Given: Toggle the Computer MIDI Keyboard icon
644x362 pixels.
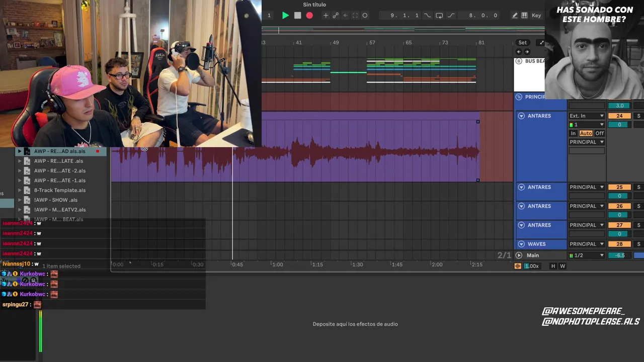Looking at the screenshot, I should tap(524, 16).
